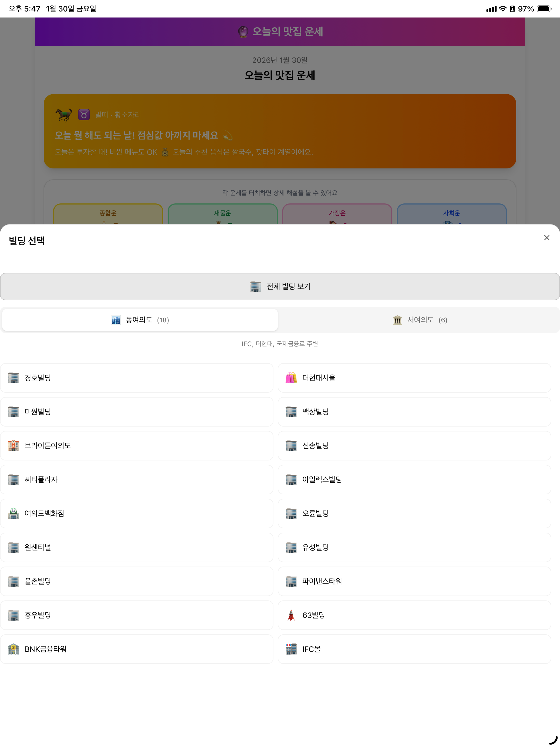Viewport: 560px width, 747px height.
Task: Switch to the 서여의도 tab
Action: 420,320
